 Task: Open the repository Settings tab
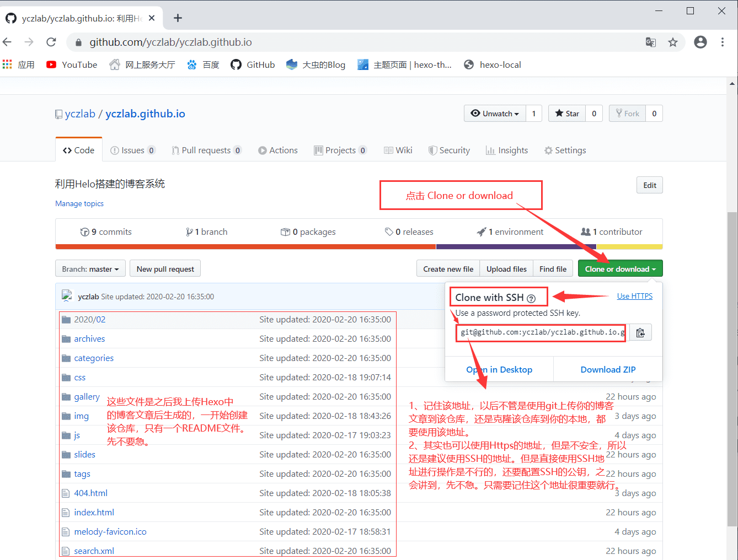coord(565,150)
